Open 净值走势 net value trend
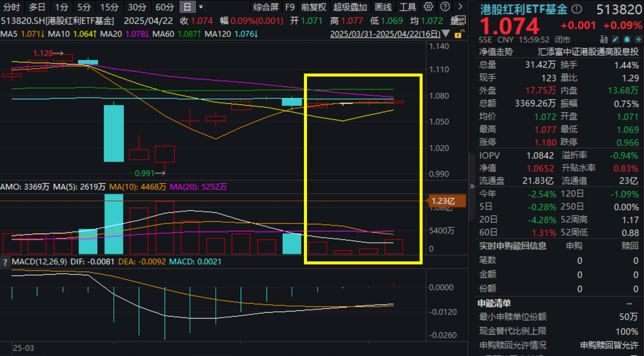The width and height of the screenshot is (644, 356). 496,52
